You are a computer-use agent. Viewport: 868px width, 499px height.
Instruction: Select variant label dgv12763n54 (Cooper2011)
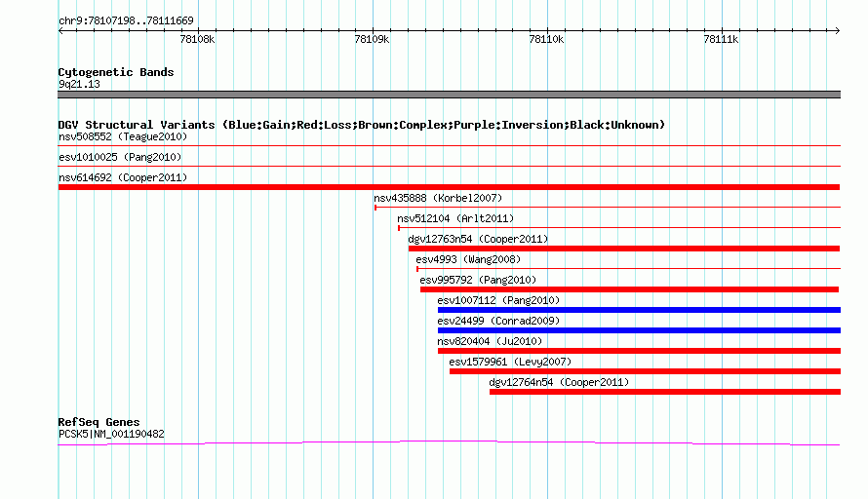tap(478, 239)
